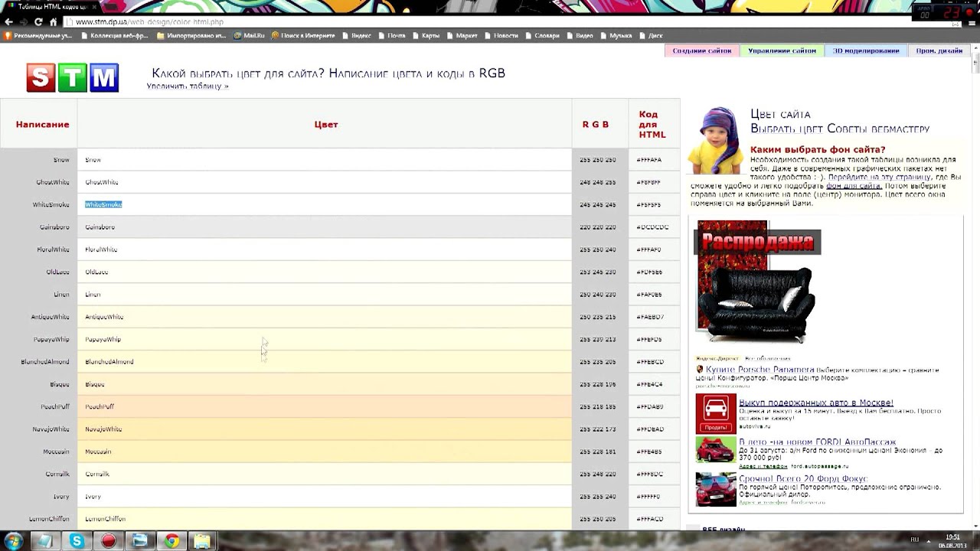Click the Код для HTML column header
Screen dimensions: 980x551
652,124
